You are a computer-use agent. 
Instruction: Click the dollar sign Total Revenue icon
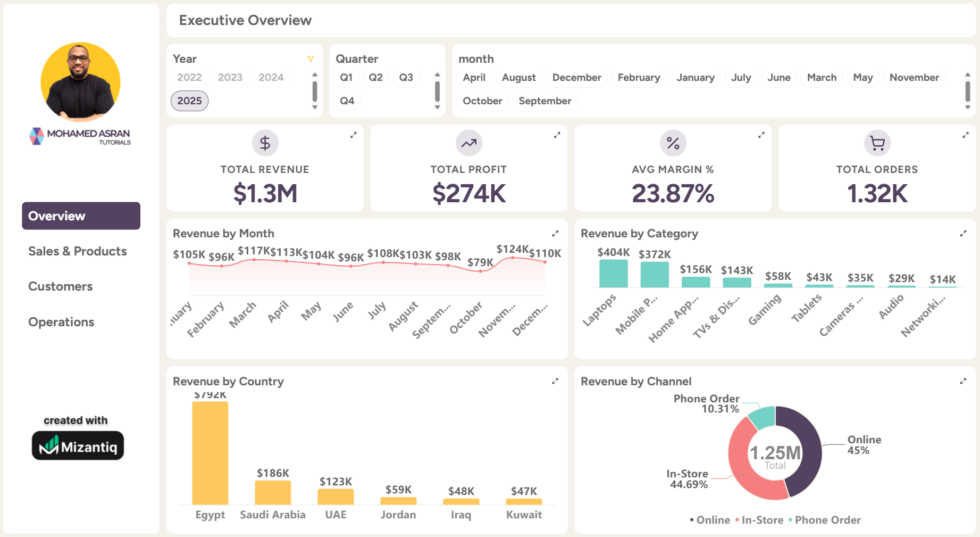coord(265,143)
